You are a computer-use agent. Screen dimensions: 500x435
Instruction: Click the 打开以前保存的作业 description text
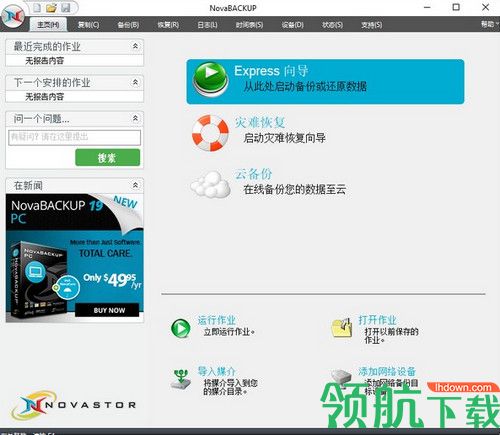pyautogui.click(x=391, y=336)
